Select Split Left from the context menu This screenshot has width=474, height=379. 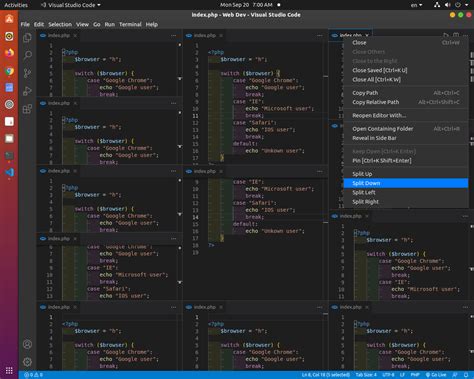pyautogui.click(x=406, y=192)
